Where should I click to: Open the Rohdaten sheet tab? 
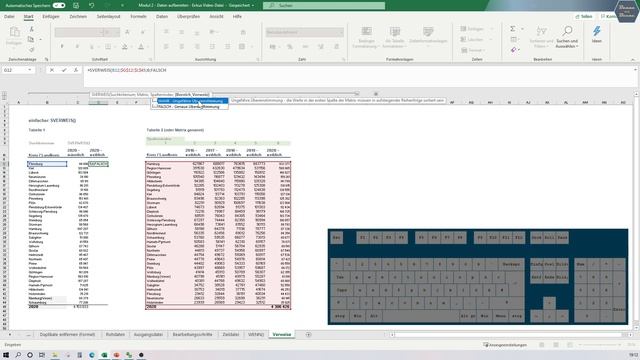(x=115, y=334)
